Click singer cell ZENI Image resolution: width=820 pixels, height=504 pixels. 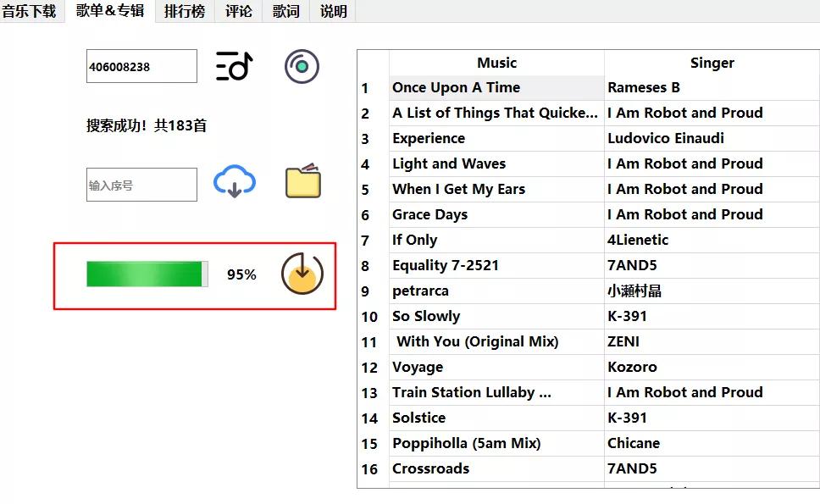(x=712, y=342)
